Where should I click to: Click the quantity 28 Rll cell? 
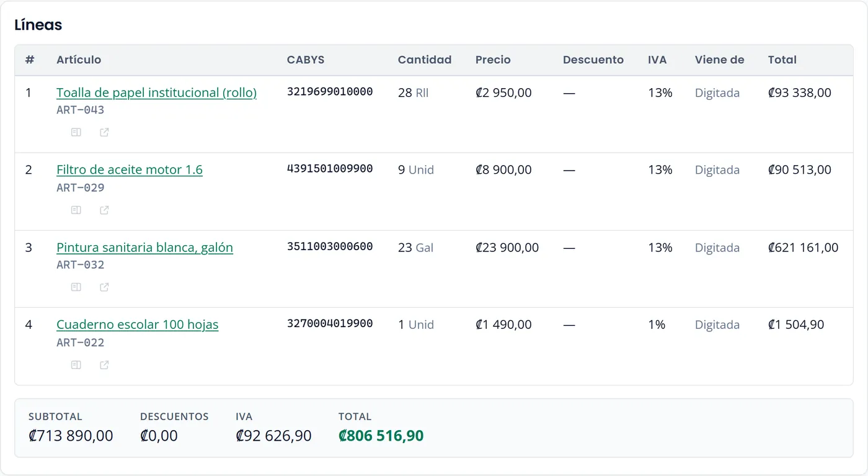tap(414, 92)
